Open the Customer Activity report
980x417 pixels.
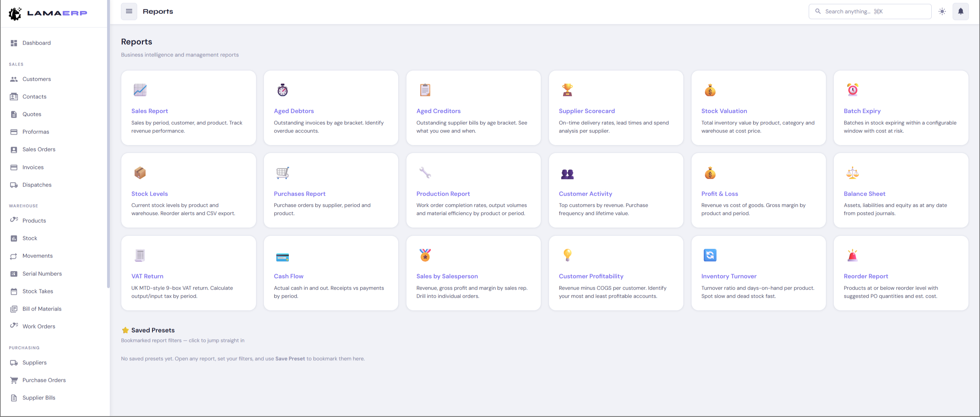pos(585,194)
